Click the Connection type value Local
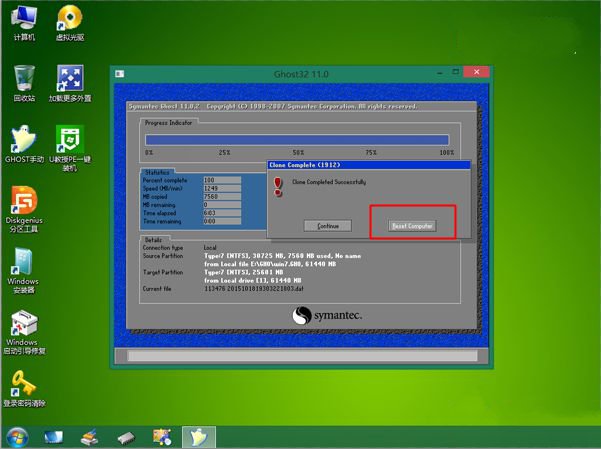601x449 pixels. pos(210,248)
